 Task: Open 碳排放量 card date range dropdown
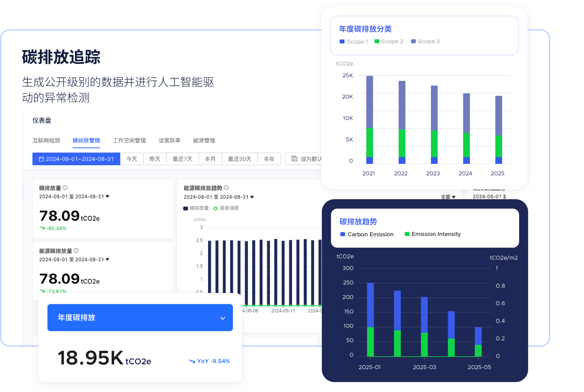(108, 196)
